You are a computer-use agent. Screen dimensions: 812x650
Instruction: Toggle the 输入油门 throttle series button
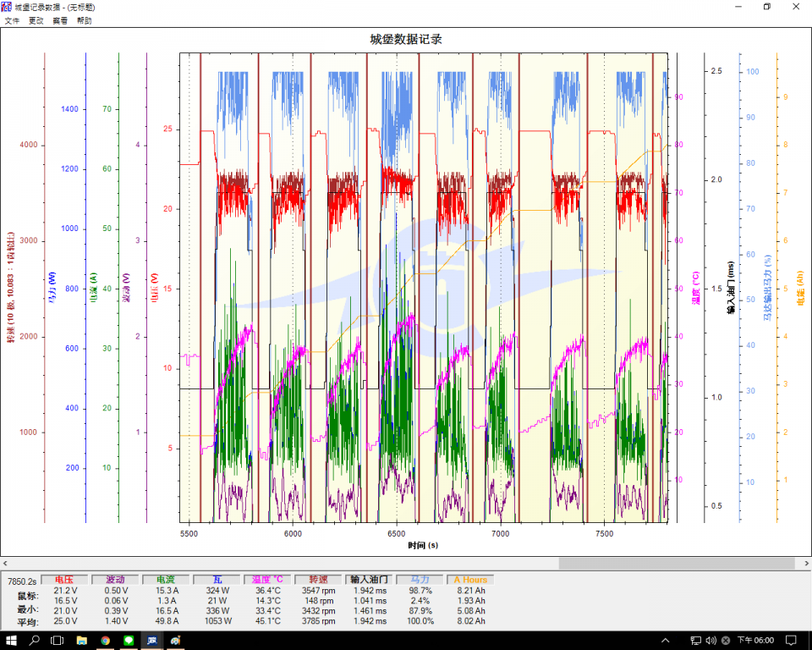coord(369,580)
